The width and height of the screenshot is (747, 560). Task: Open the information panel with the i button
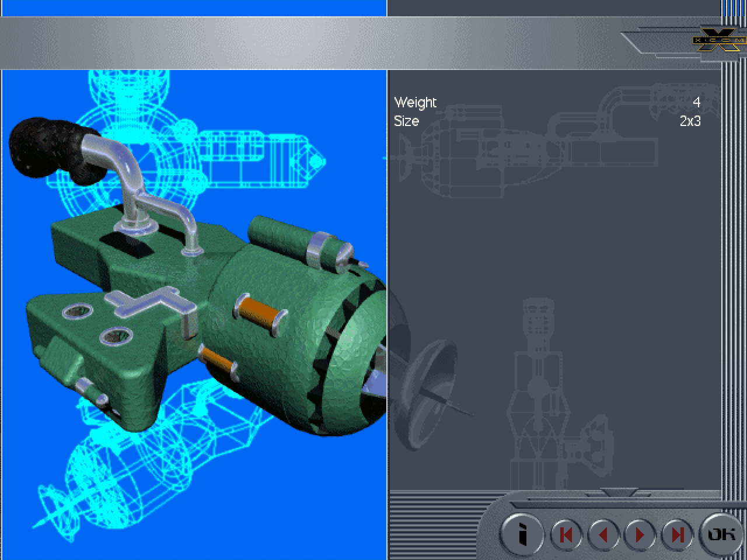pyautogui.click(x=522, y=534)
